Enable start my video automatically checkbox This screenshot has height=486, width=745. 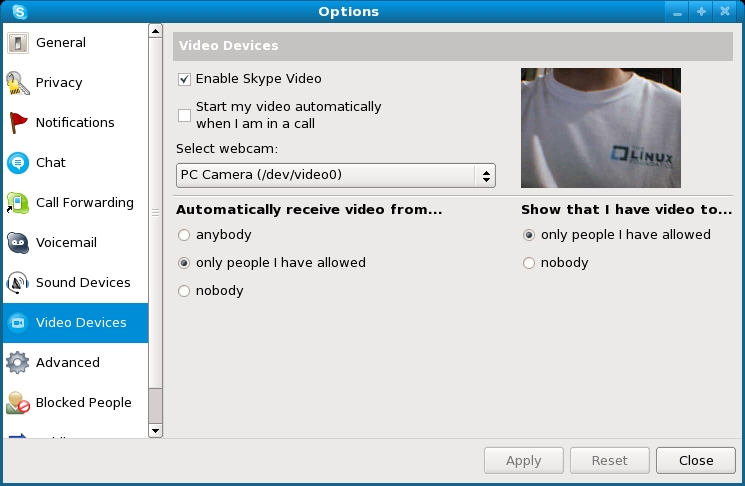[184, 115]
